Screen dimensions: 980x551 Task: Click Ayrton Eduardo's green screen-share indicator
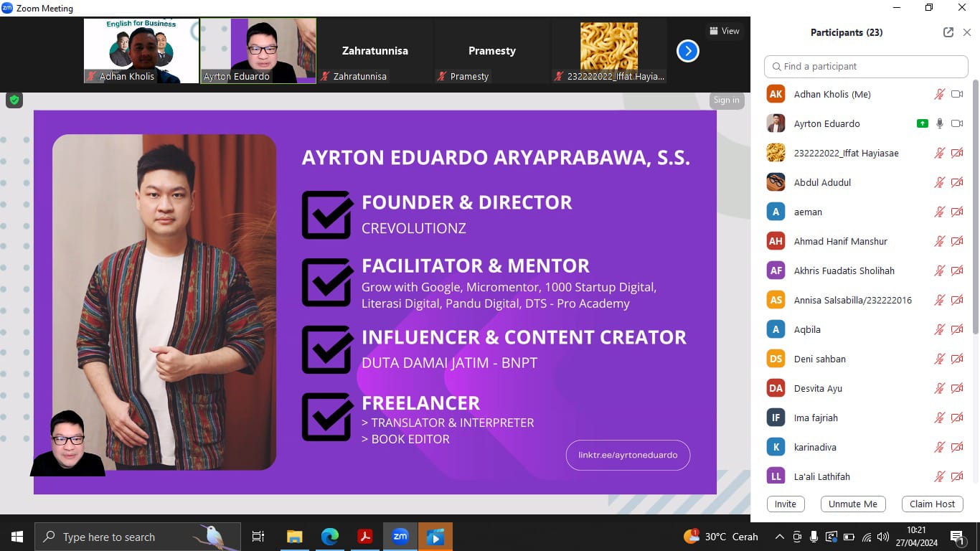point(922,123)
